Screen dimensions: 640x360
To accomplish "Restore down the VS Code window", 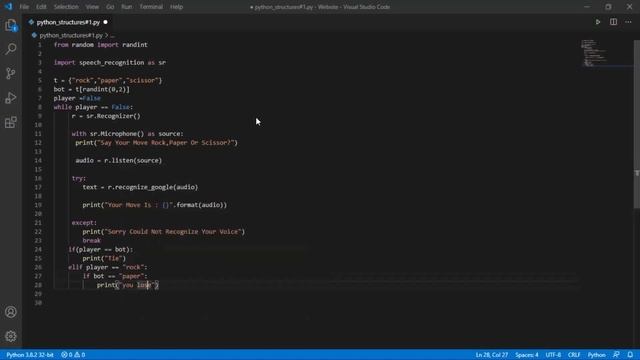I will tap(608, 7).
